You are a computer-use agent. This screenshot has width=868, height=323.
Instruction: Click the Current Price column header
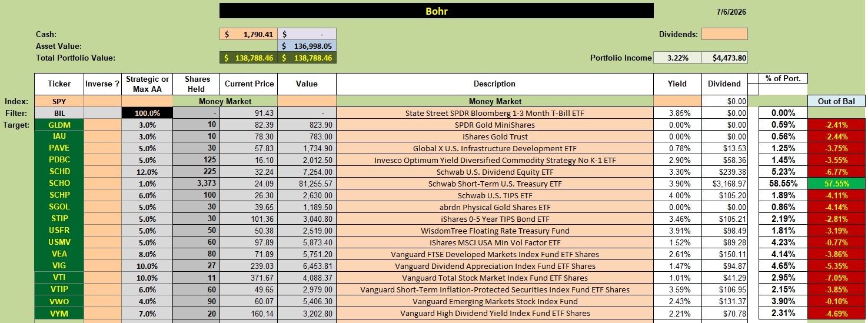click(x=248, y=84)
